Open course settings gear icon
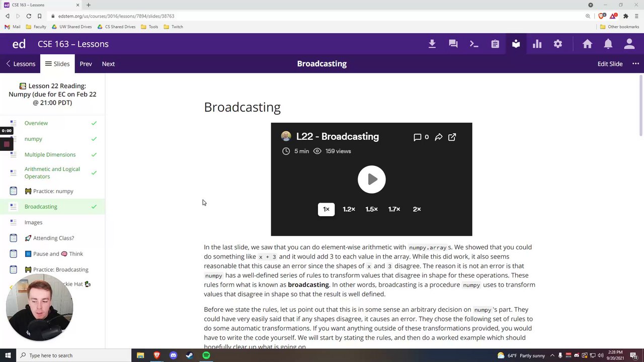The width and height of the screenshot is (644, 362). [x=558, y=44]
